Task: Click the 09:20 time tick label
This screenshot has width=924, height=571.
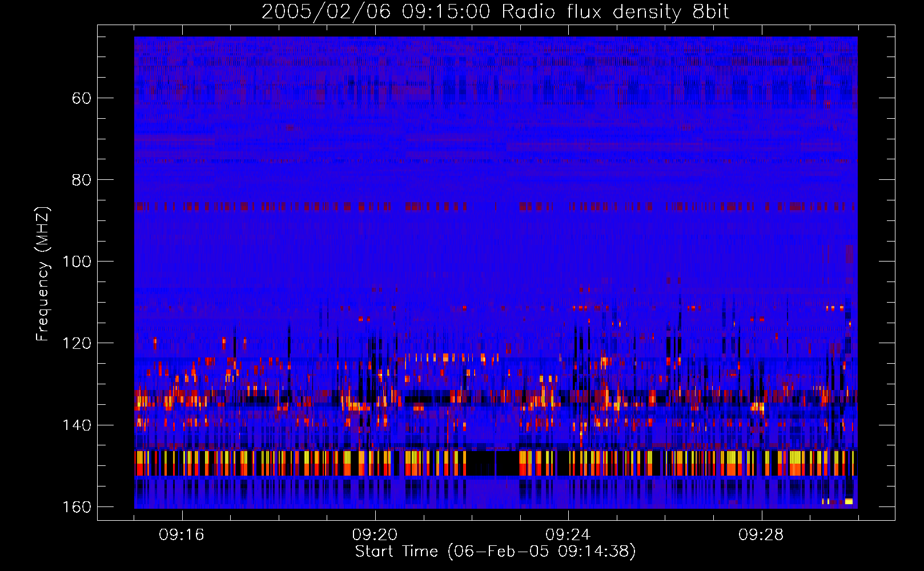Action: click(375, 535)
